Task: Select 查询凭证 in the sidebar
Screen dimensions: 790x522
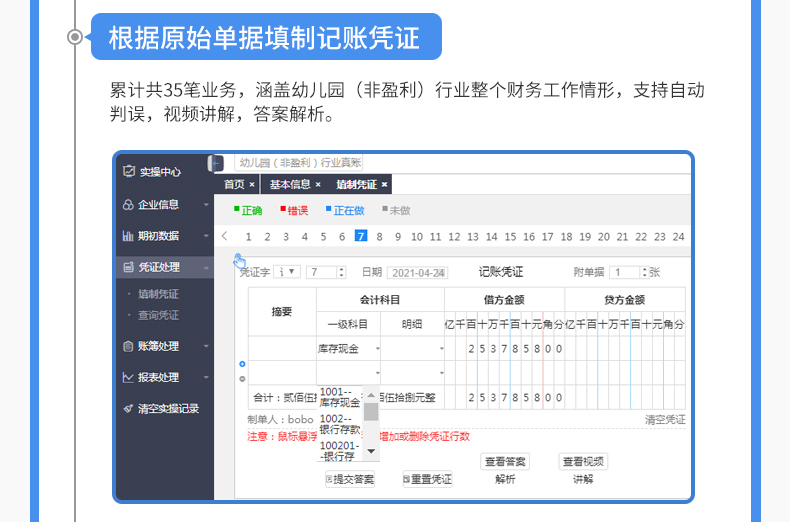Action: point(159,315)
